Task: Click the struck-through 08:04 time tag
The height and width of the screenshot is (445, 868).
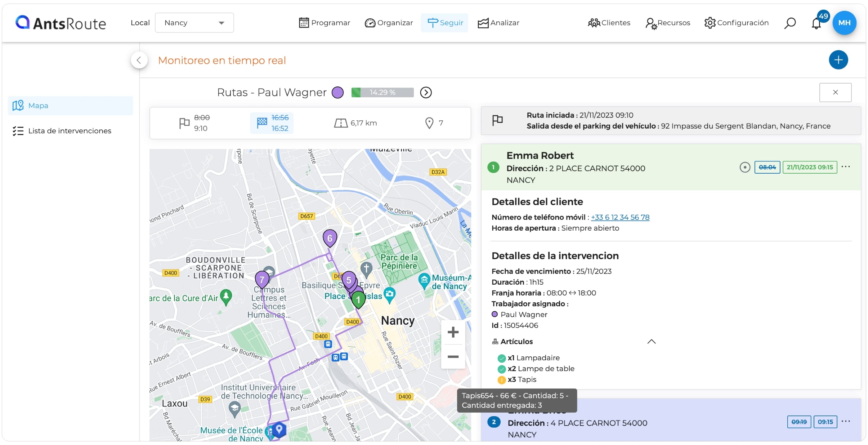Action: click(767, 167)
